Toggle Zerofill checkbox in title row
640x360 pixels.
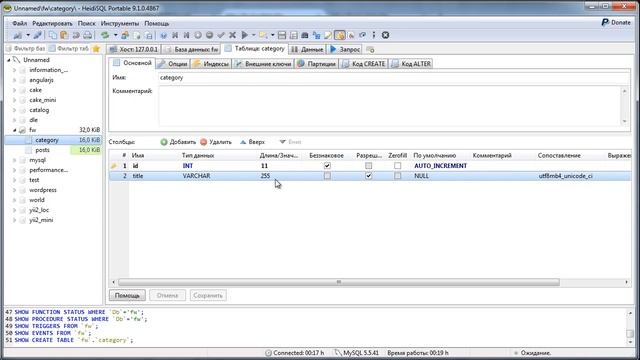[398, 176]
